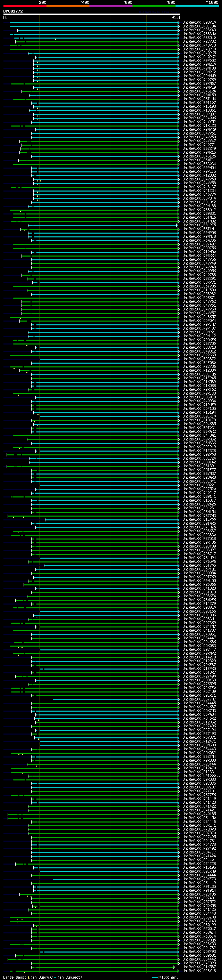Click label UniRef100_A6N154

tap(199, 512)
